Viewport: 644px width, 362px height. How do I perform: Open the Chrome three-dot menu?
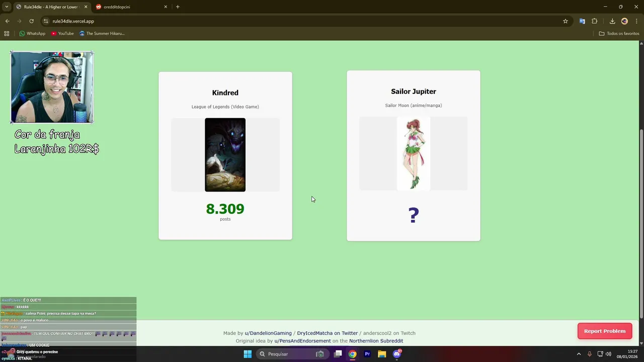click(x=636, y=21)
